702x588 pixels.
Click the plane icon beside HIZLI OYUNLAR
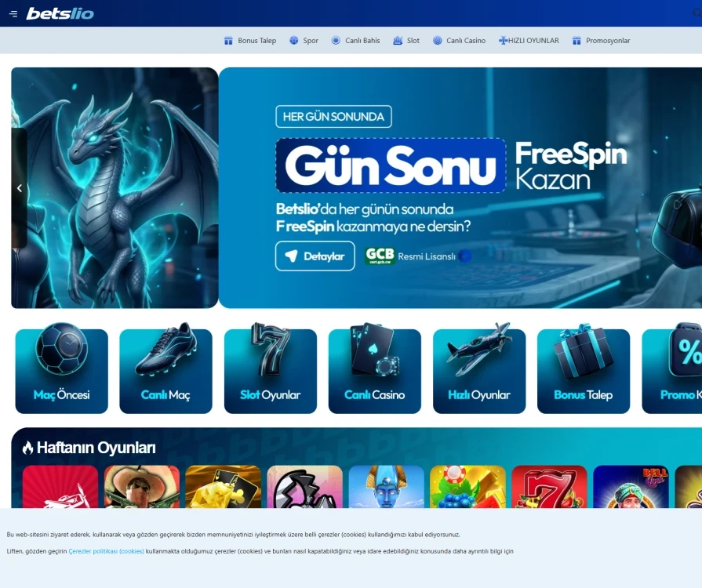(x=504, y=41)
